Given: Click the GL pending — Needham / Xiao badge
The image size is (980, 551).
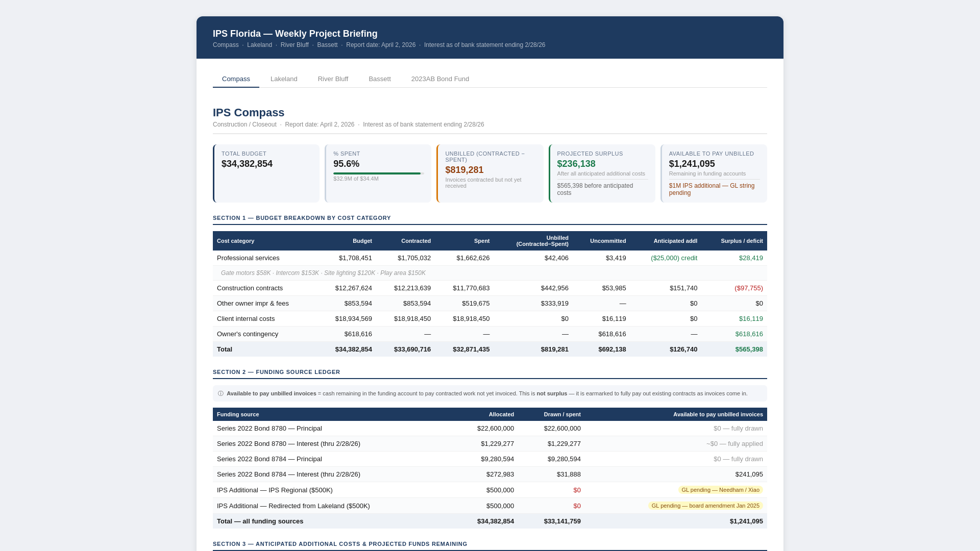Looking at the screenshot, I should [720, 490].
